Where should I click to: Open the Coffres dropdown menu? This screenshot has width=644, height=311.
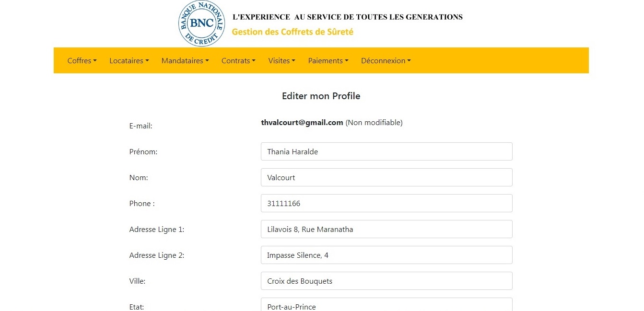pos(82,61)
